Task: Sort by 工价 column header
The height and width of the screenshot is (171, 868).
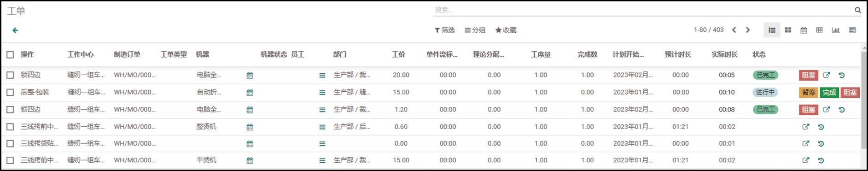Action: 398,54
